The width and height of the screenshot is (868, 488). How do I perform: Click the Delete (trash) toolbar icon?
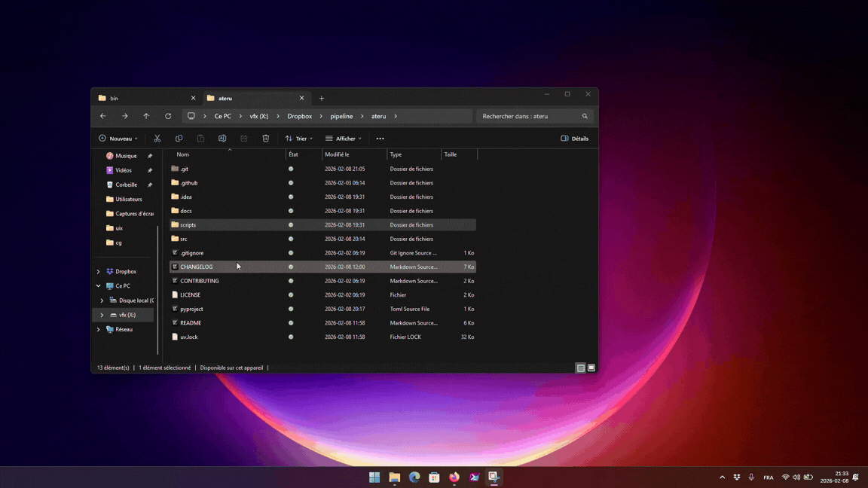pos(265,138)
